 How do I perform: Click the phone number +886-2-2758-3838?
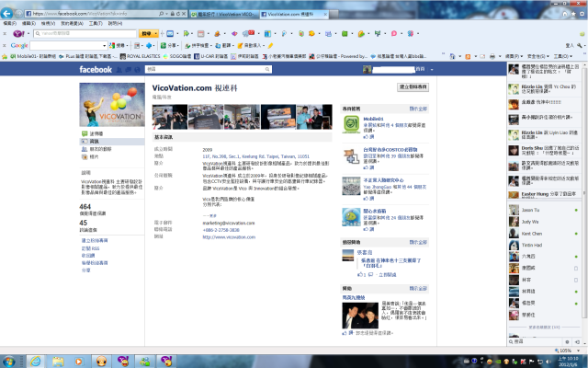tap(220, 230)
